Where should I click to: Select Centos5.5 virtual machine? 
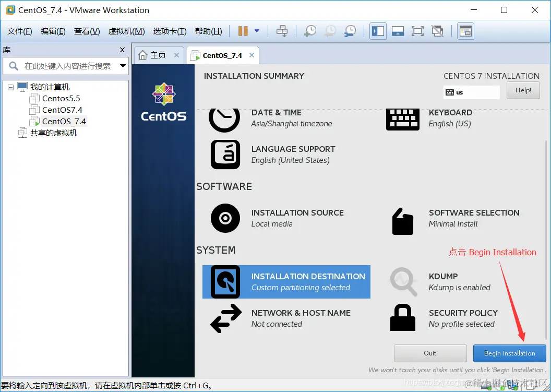coord(61,99)
